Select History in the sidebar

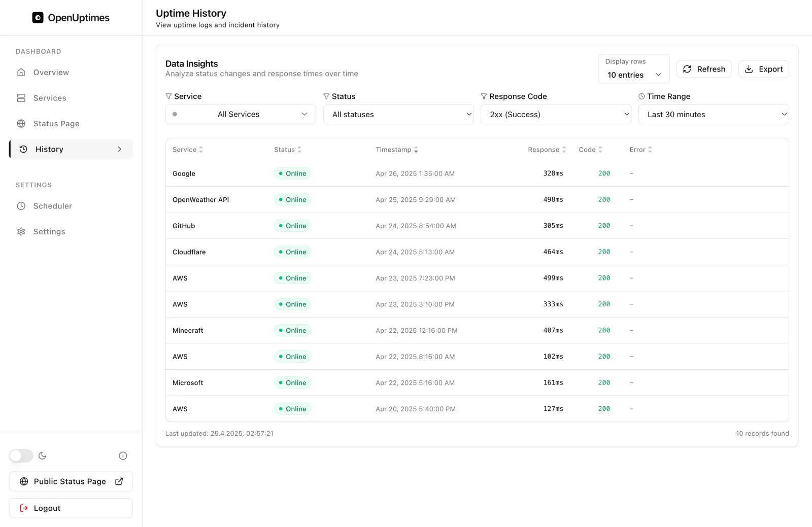(x=71, y=149)
